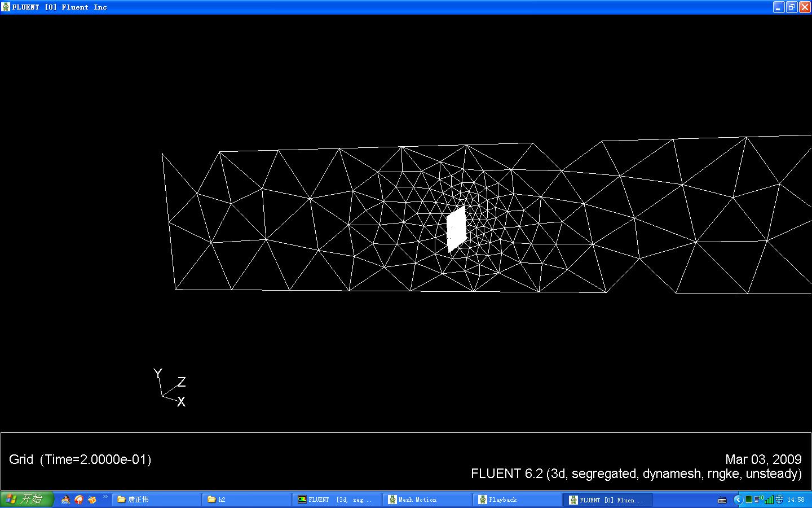Viewport: 812px width, 508px height.
Task: Click the keyboard input method tray icon
Action: pyautogui.click(x=722, y=500)
